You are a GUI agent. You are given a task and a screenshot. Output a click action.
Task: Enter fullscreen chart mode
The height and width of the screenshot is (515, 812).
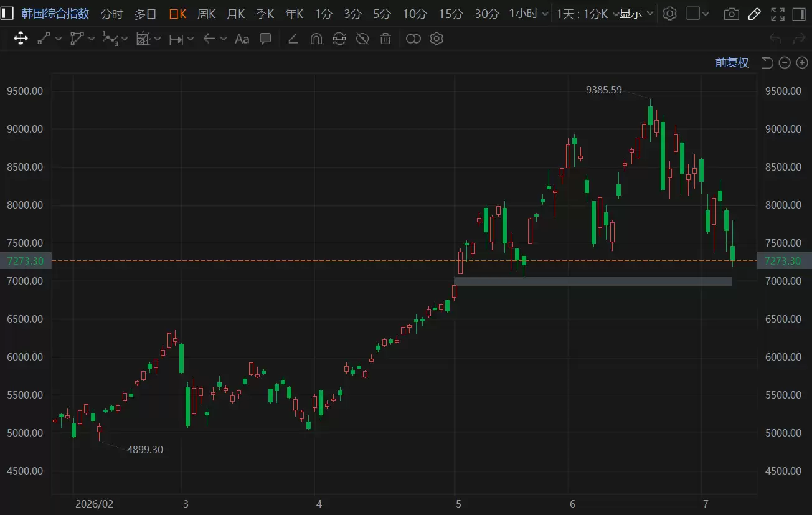click(778, 14)
